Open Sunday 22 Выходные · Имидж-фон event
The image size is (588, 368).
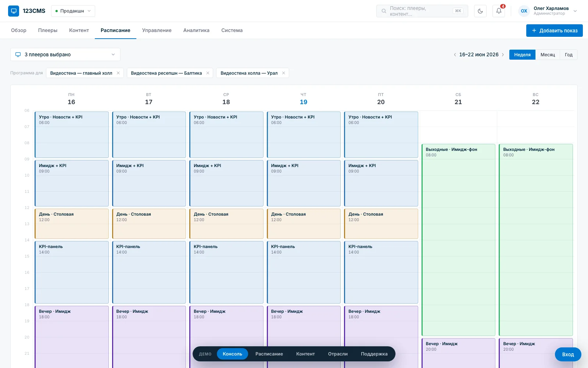click(x=536, y=240)
